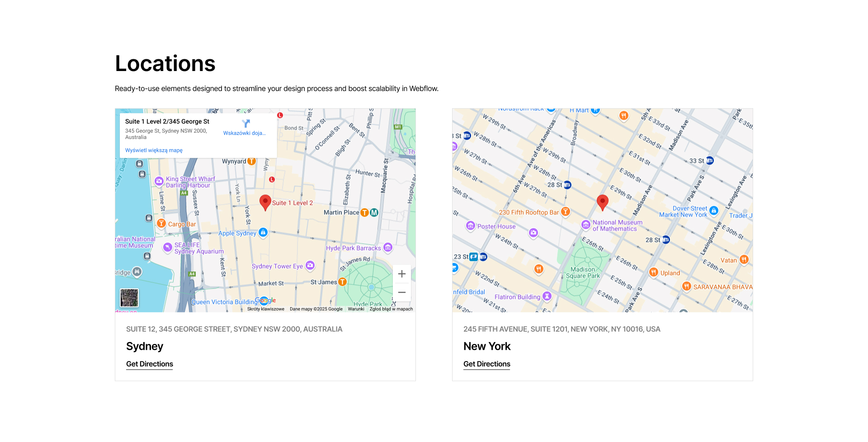Click Madison Square Park label

583,273
